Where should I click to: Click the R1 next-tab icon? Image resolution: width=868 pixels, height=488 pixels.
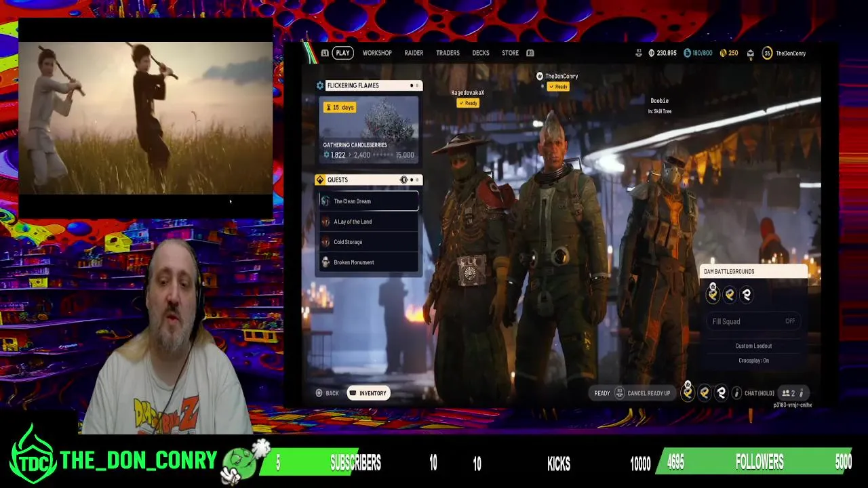click(530, 53)
